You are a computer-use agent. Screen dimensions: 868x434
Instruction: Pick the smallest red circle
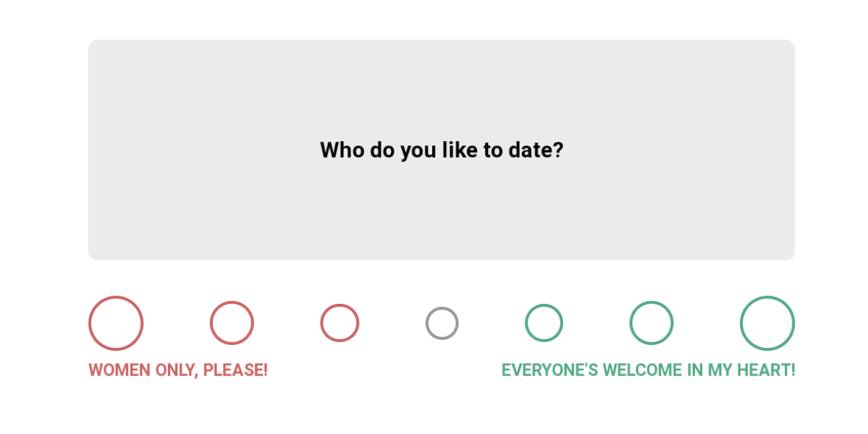340,323
